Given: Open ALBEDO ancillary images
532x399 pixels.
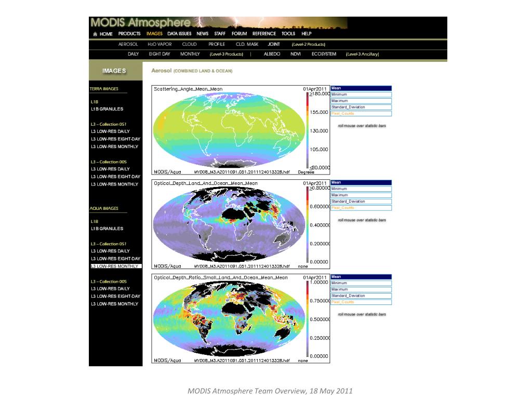Looking at the screenshot, I should coord(272,54).
